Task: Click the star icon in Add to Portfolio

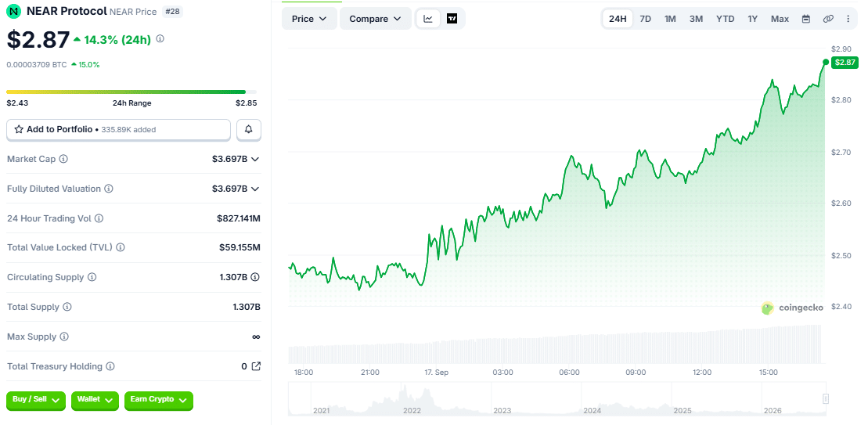Action: (x=19, y=129)
